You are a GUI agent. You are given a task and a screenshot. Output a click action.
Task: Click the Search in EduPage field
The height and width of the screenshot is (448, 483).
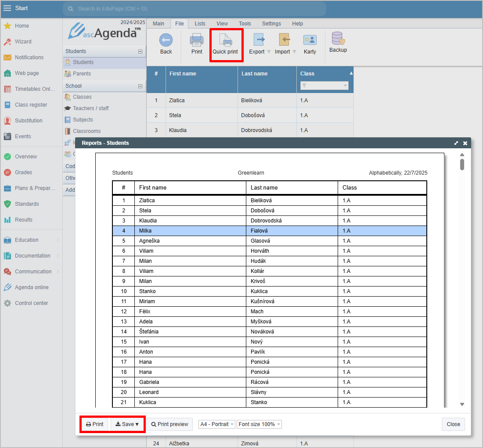pos(195,9)
